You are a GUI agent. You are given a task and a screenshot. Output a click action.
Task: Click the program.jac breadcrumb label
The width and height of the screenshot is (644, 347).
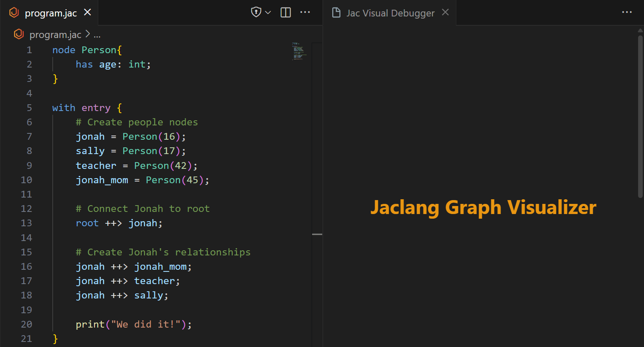pos(55,34)
